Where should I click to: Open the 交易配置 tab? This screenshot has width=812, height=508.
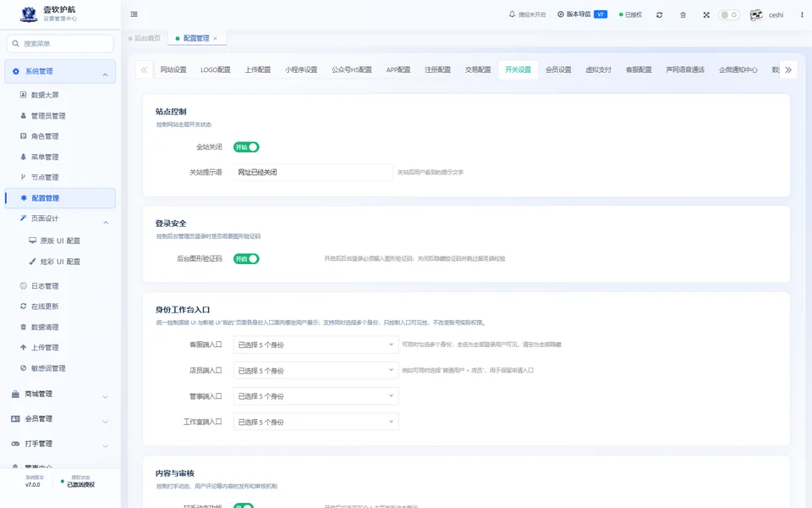[478, 69]
